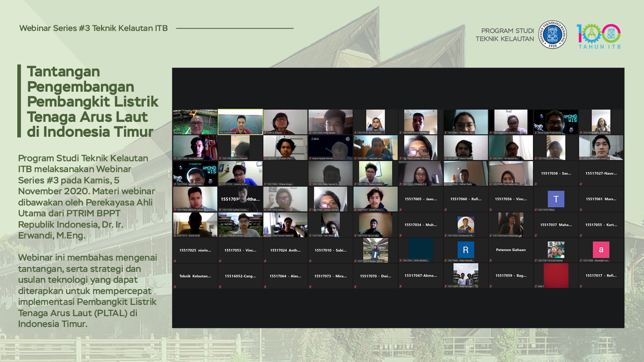
Task: Click the purple 'T' avatar of Tiffani
Action: pos(556,199)
